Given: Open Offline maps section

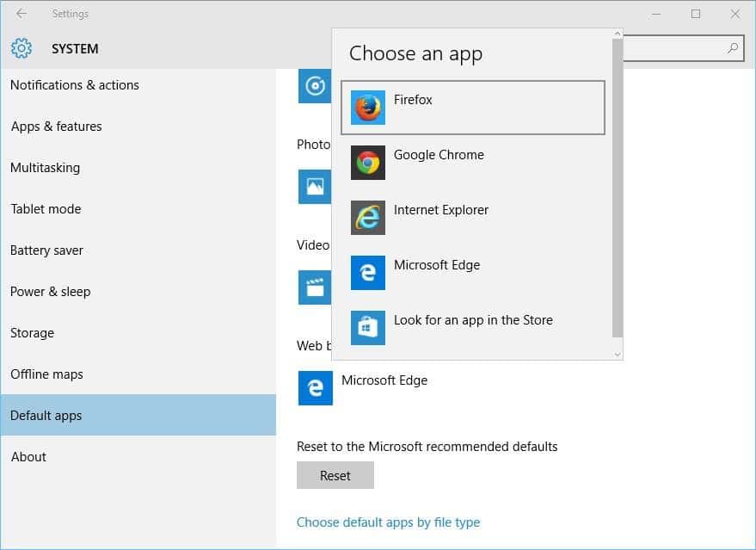Looking at the screenshot, I should click(x=138, y=374).
